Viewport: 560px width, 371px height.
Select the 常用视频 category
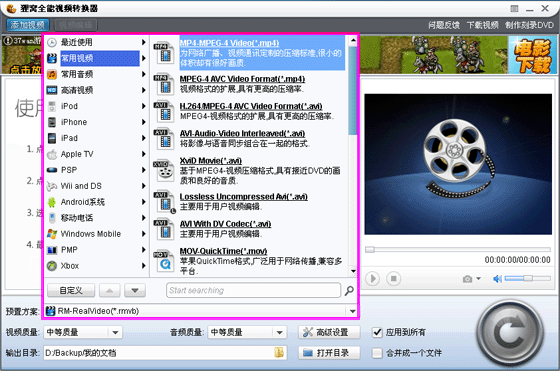click(96, 58)
